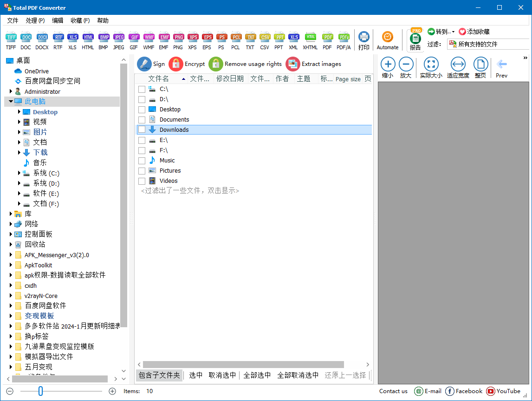Click the Contact us link
The width and height of the screenshot is (532, 401).
pos(393,391)
